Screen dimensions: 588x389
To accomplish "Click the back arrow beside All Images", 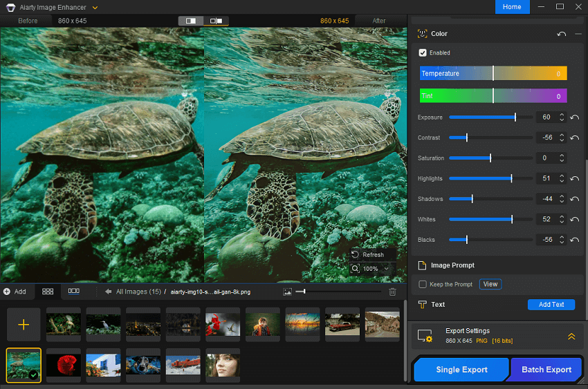I will click(109, 292).
